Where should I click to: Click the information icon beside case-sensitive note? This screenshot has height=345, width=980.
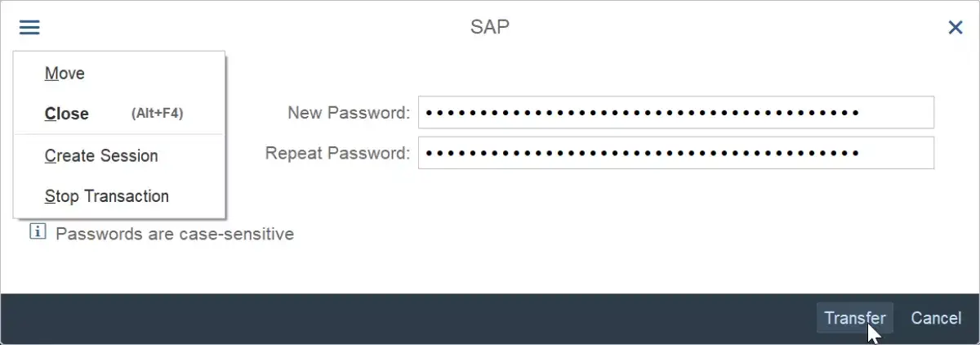tap(38, 232)
